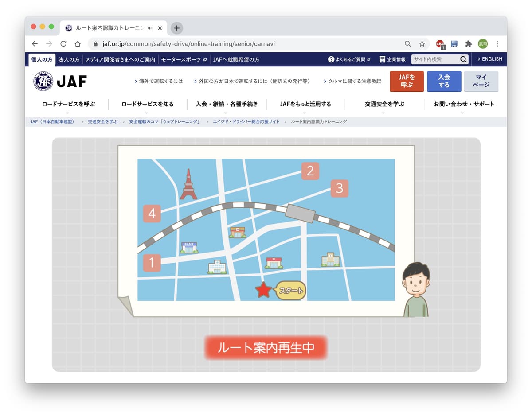Select route answer number 1
The height and width of the screenshot is (416, 532).
click(x=152, y=263)
